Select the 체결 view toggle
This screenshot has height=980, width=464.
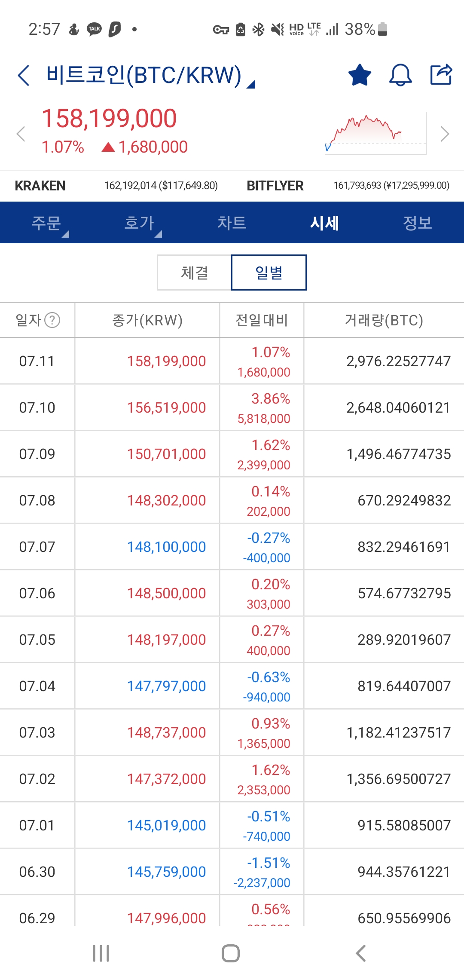tap(195, 273)
